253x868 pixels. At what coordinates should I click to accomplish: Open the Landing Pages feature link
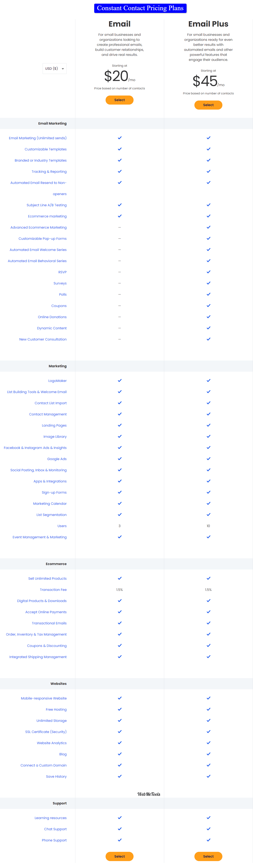pos(54,425)
